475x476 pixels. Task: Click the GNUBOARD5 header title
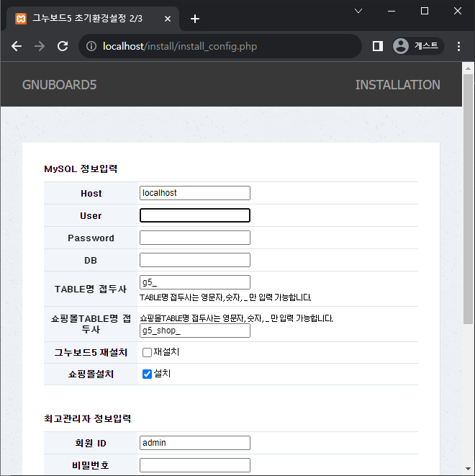coord(59,85)
